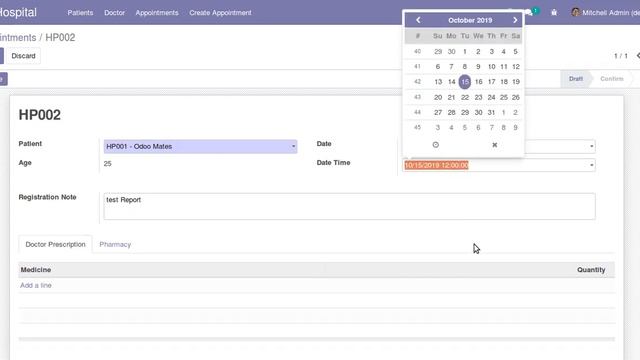This screenshot has width=640, height=360.
Task: Click October 2019 calendar header
Action: pos(470,20)
